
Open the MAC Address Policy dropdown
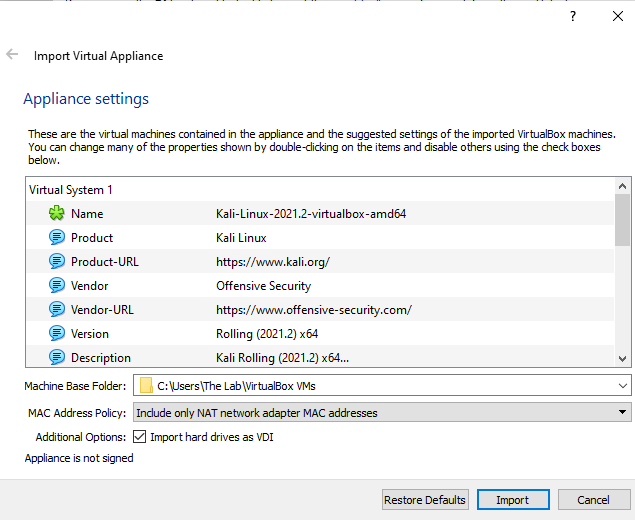click(x=623, y=412)
